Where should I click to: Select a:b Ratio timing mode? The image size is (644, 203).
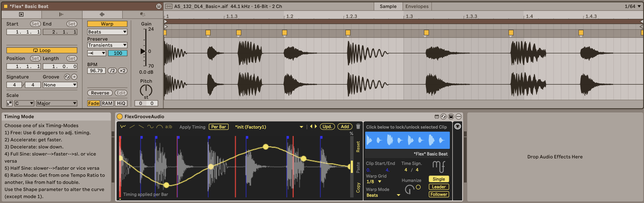coord(169,127)
